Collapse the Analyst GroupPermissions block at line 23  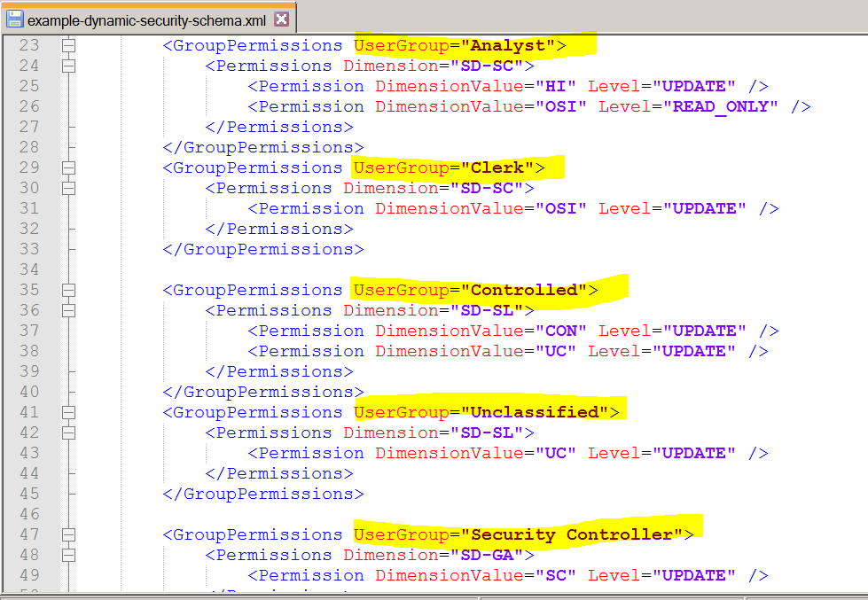pos(69,45)
